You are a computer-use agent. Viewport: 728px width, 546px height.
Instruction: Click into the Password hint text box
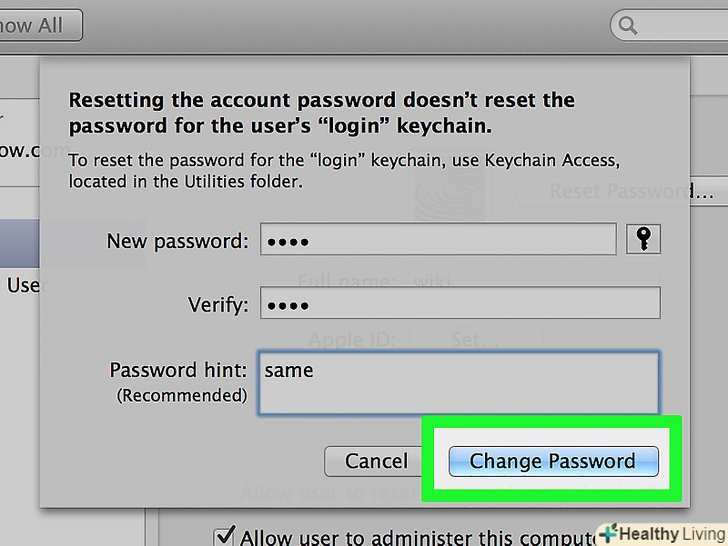point(458,382)
